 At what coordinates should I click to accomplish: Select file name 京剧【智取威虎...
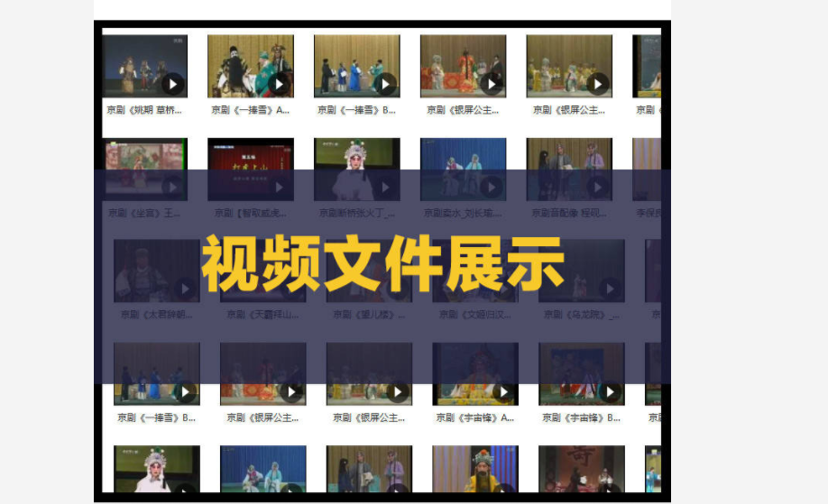point(251,213)
